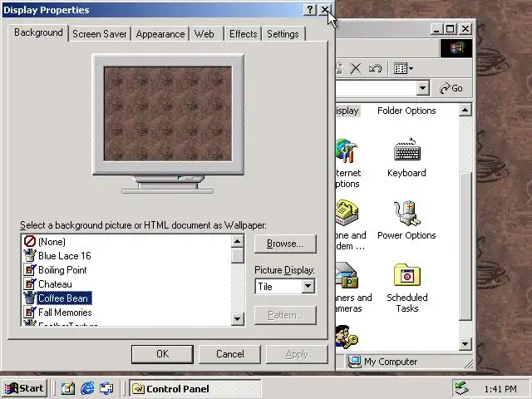This screenshot has height=399, width=532.
Task: Click the Go button in Control Panel
Action: (451, 88)
